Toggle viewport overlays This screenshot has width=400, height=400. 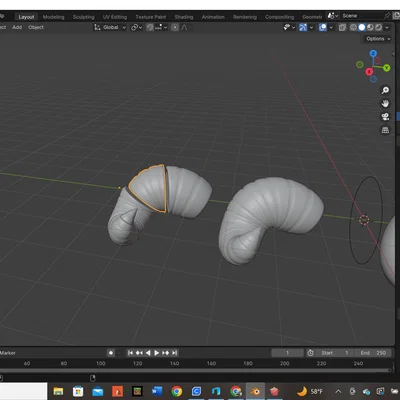click(322, 27)
